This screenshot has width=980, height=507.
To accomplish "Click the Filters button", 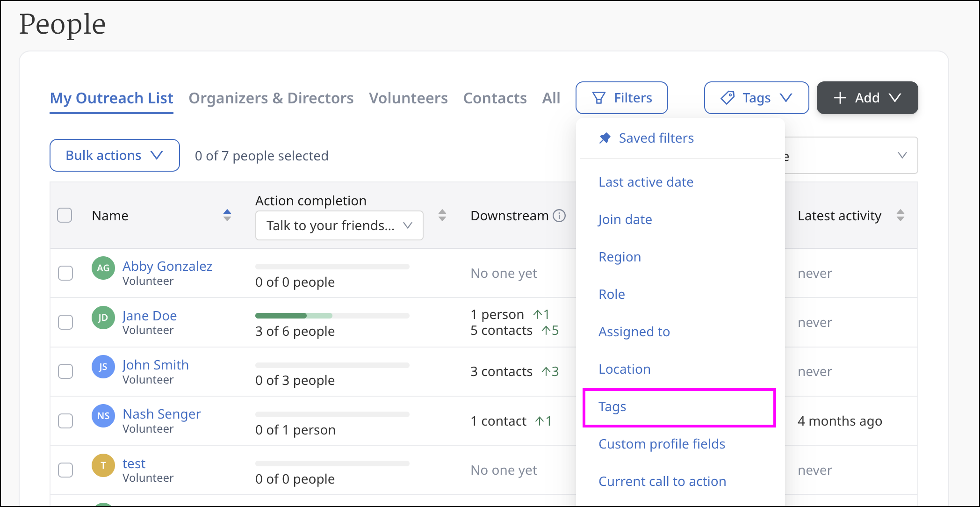I will pyautogui.click(x=621, y=98).
